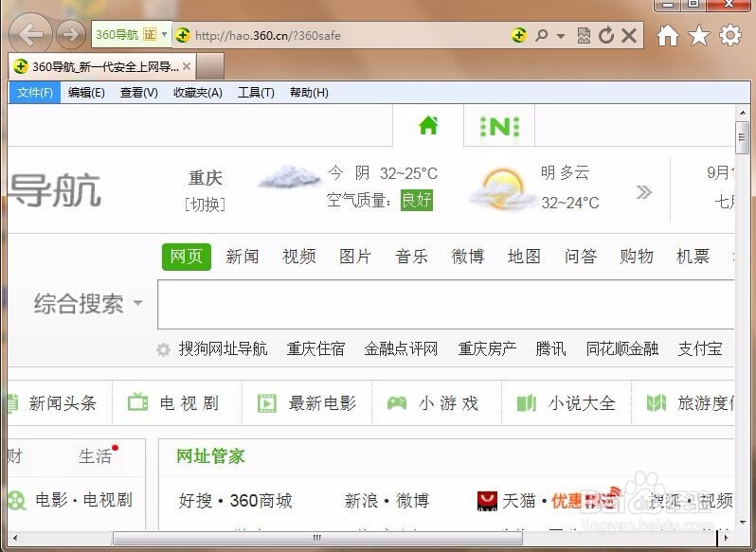Click the TV icon next to 电视剧
The width and height of the screenshot is (756, 552).
[x=138, y=402]
